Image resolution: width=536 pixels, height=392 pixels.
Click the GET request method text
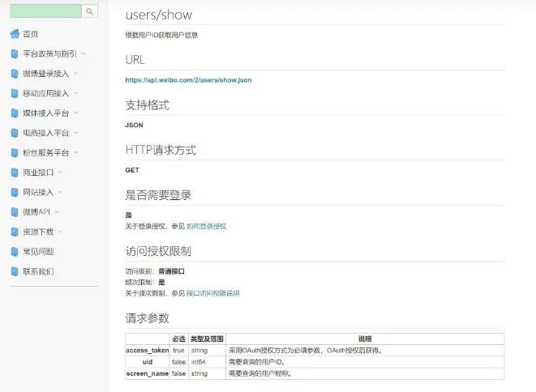132,170
